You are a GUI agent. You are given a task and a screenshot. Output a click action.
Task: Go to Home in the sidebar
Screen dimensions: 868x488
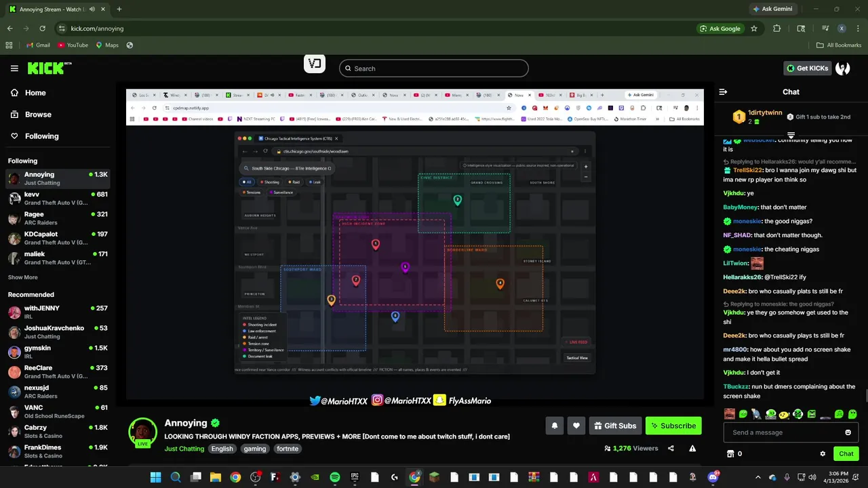coord(35,93)
